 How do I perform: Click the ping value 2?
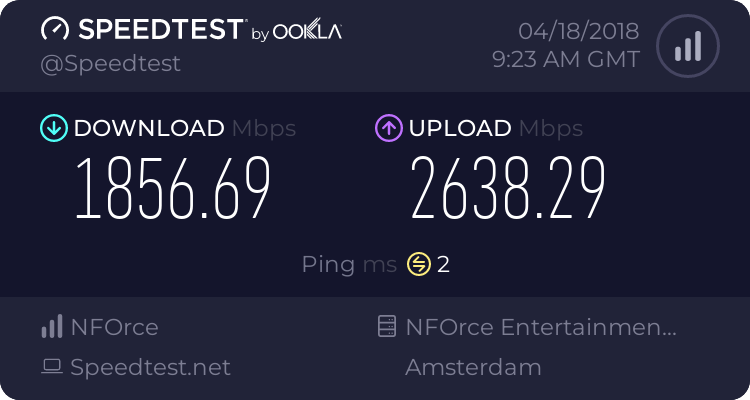point(444,264)
